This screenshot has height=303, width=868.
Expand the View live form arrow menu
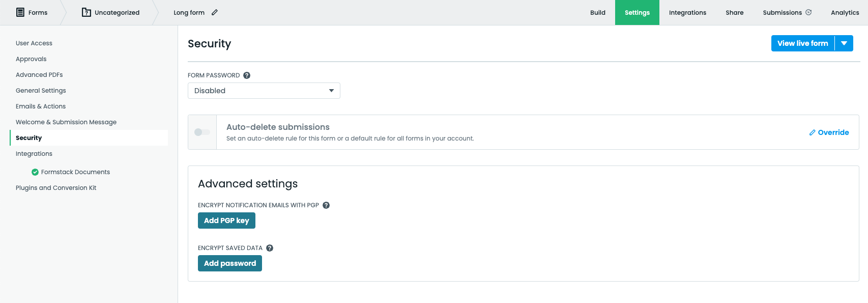pos(844,43)
